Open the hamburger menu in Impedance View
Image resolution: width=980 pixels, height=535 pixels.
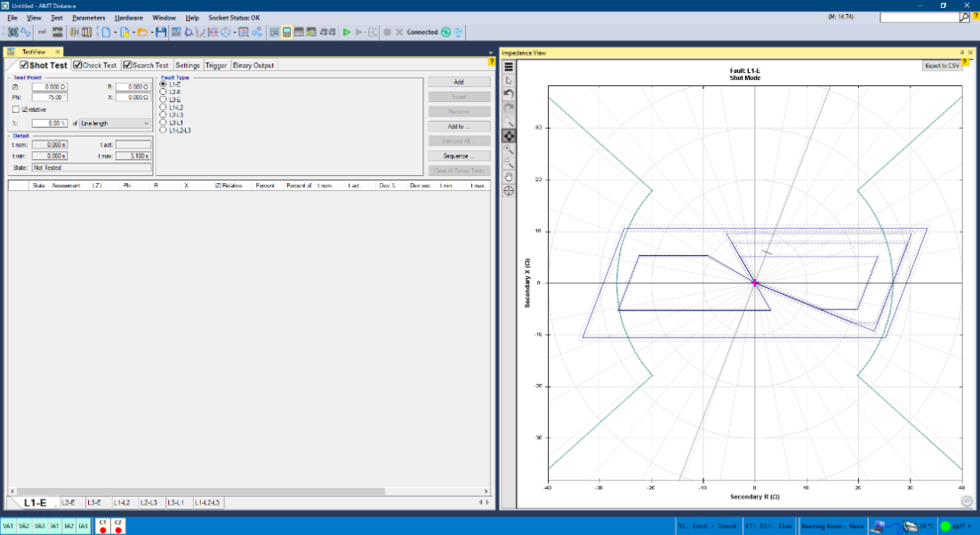coord(509,67)
